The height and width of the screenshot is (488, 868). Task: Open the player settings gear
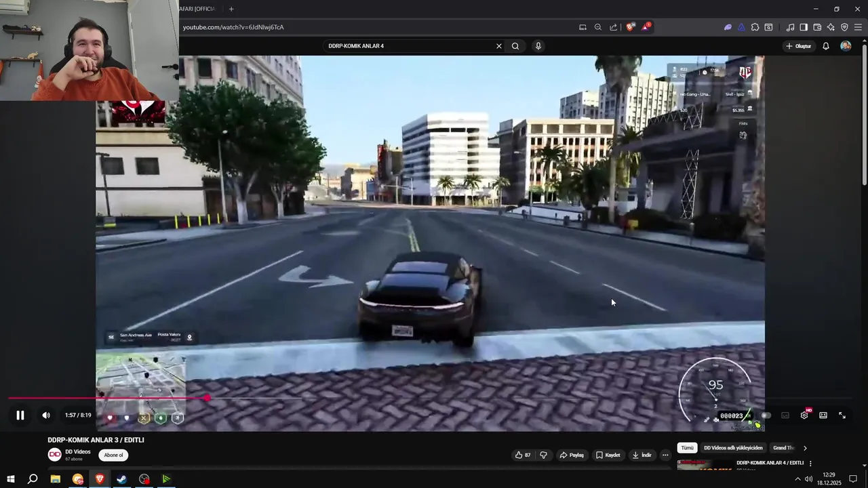(x=804, y=415)
